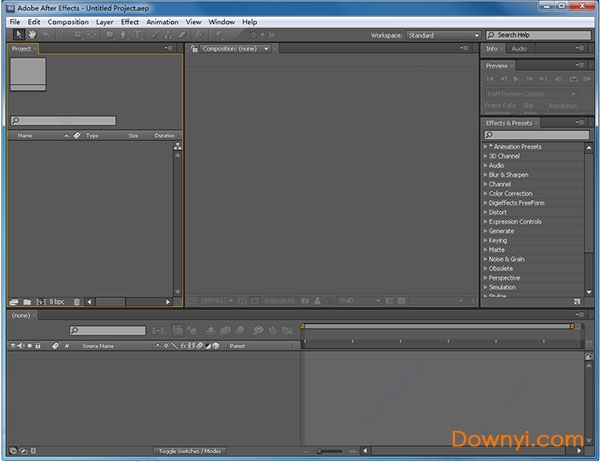
Task: Click the Search Help input field
Action: [x=538, y=35]
